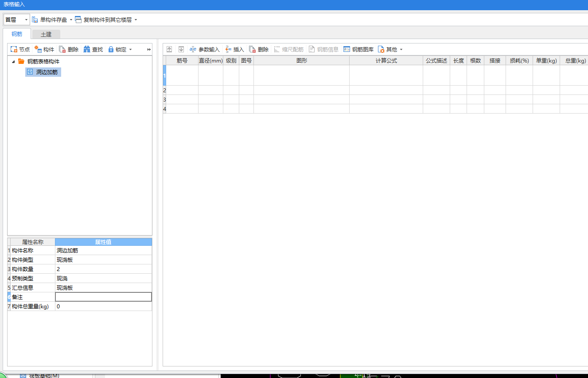This screenshot has height=378, width=588.
Task: Click the 级别 column header
Action: click(231, 61)
